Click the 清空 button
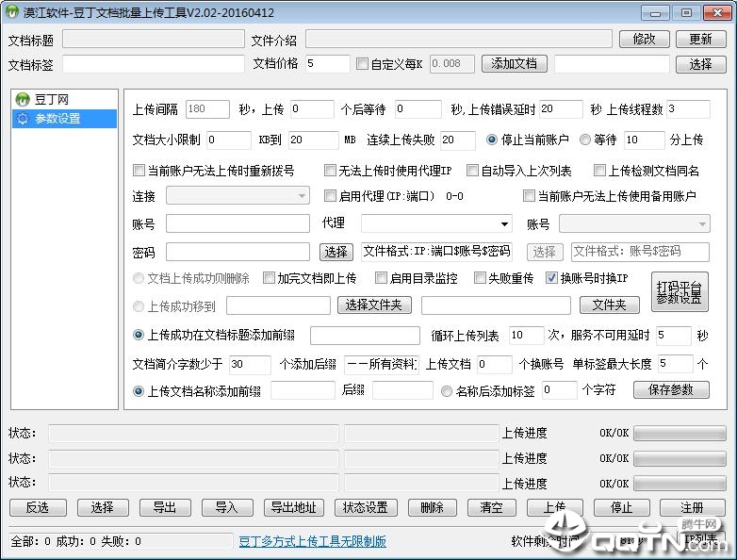The width and height of the screenshot is (737, 560). (492, 507)
